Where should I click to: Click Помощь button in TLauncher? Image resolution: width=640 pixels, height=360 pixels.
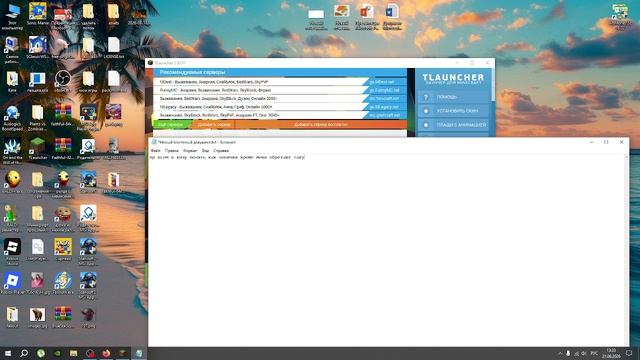(454, 97)
